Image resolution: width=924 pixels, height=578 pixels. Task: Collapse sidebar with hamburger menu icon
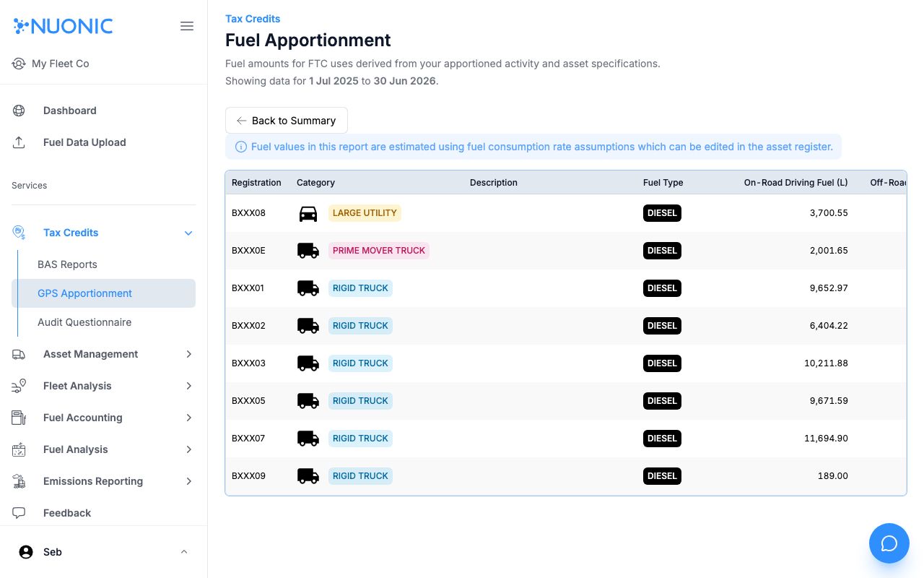point(187,26)
